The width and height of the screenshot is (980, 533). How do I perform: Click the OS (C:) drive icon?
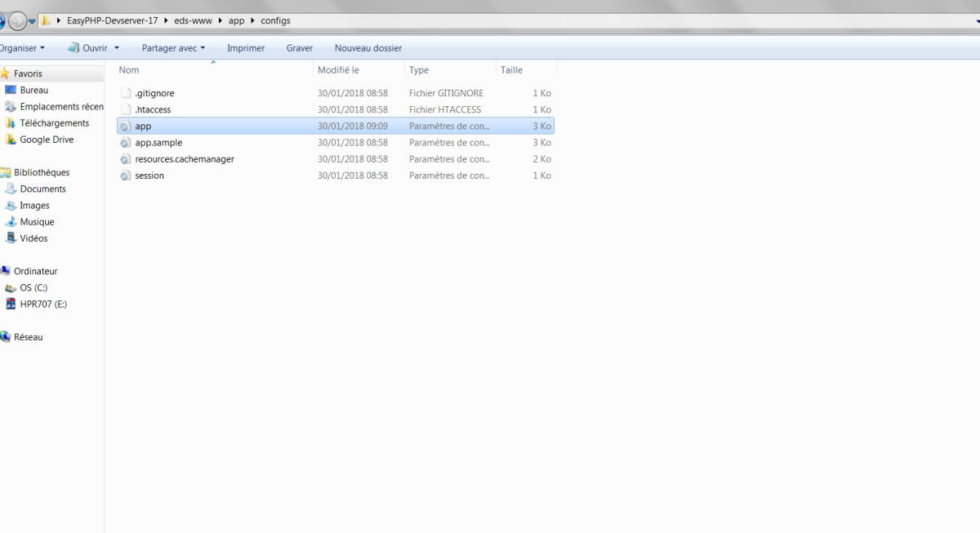click(11, 287)
